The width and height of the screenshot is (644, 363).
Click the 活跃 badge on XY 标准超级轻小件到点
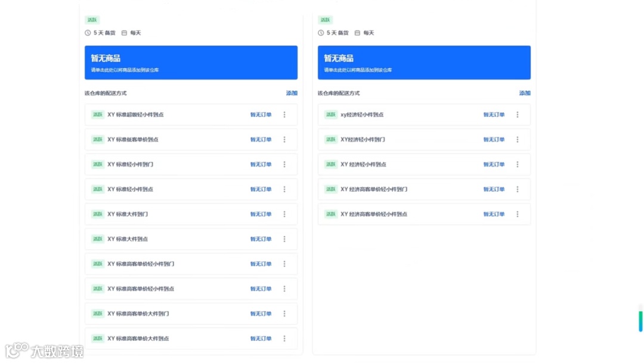[98, 115]
